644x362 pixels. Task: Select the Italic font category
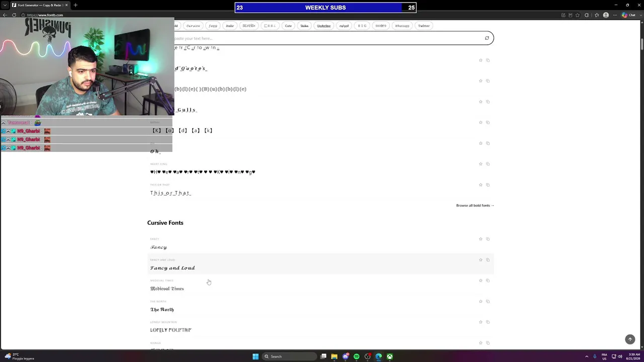tap(230, 26)
